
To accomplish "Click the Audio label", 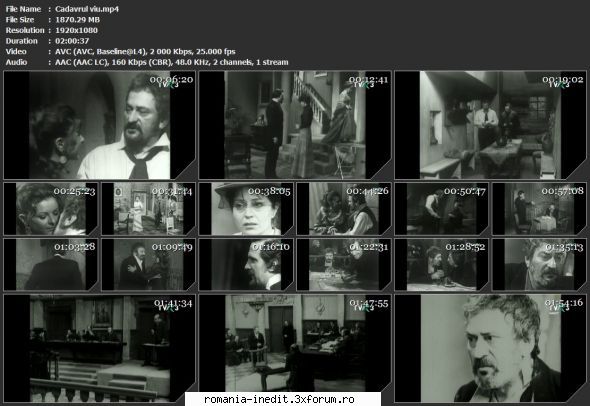I will 16,62.
